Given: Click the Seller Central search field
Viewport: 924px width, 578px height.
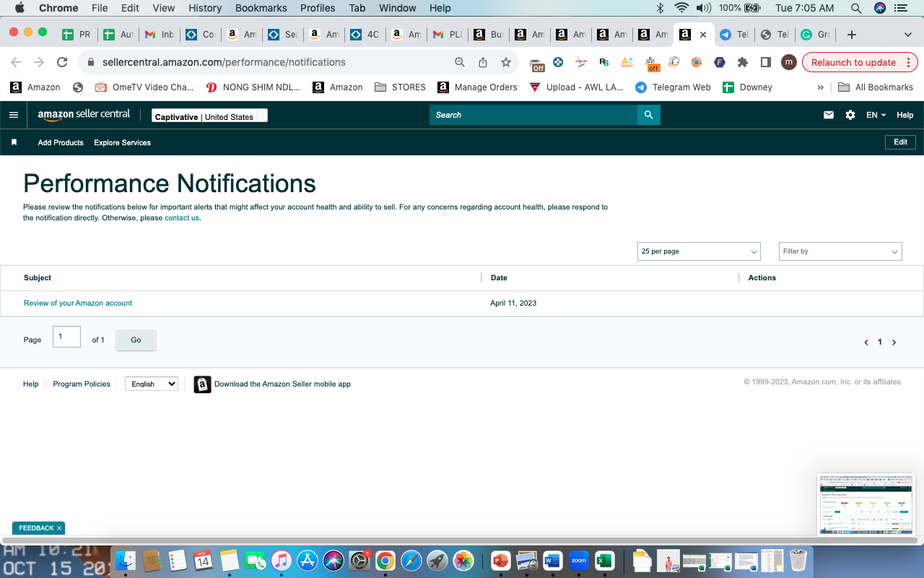Looking at the screenshot, I should click(x=533, y=115).
